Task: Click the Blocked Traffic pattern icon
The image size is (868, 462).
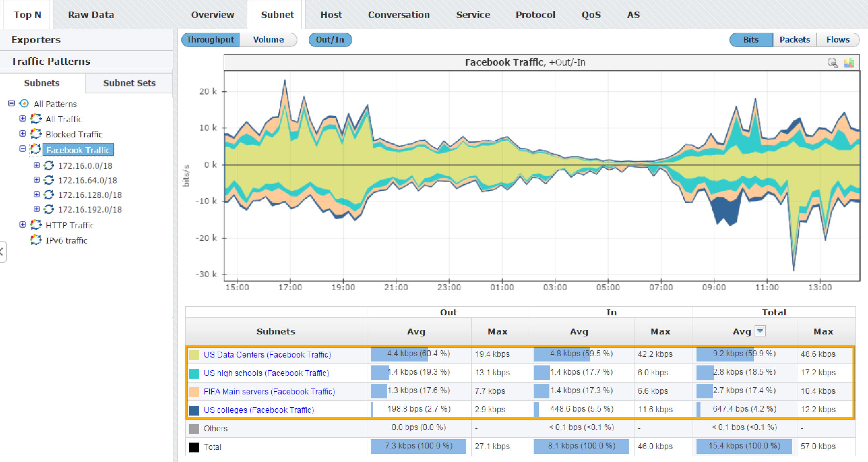Action: 36,134
